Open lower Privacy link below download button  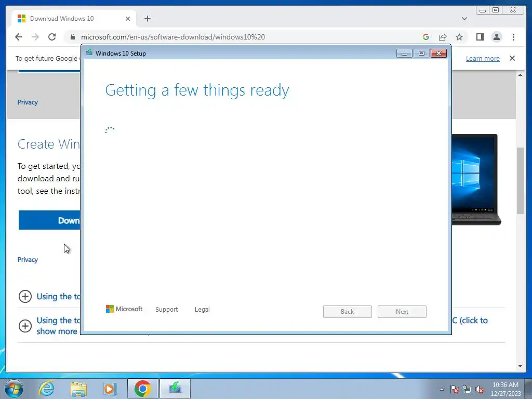28,260
